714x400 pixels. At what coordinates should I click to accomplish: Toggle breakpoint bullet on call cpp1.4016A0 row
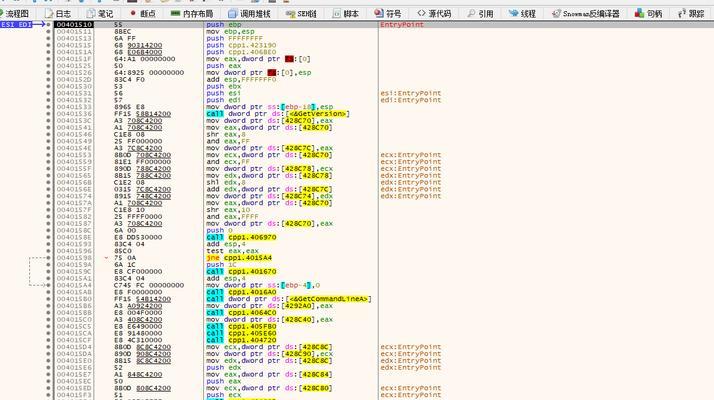pyautogui.click(x=48, y=292)
